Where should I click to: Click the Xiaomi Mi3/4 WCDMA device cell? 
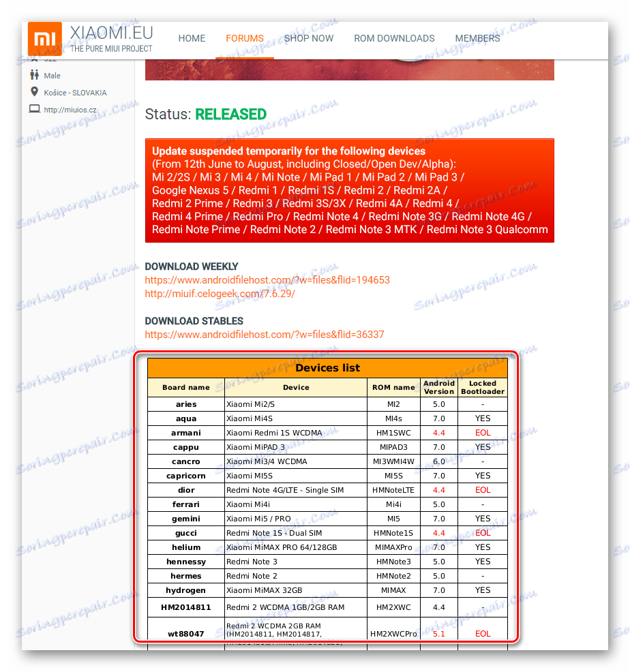click(x=296, y=461)
